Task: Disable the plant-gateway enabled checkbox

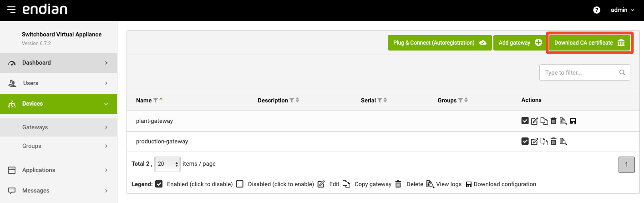Action: pos(525,121)
